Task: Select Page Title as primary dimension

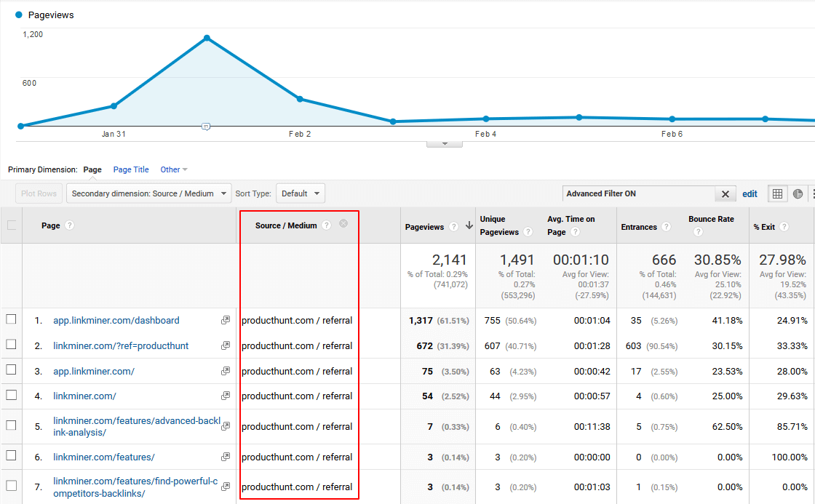Action: (x=131, y=169)
